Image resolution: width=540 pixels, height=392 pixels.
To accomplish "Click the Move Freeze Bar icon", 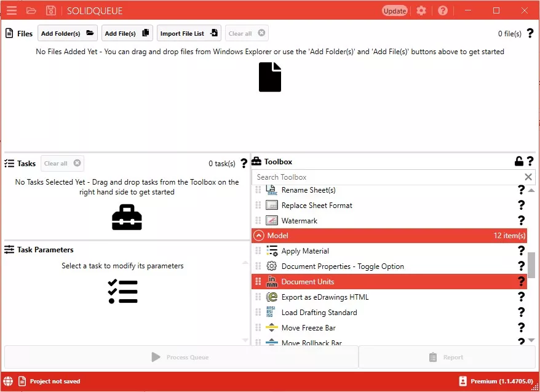I will (271, 327).
